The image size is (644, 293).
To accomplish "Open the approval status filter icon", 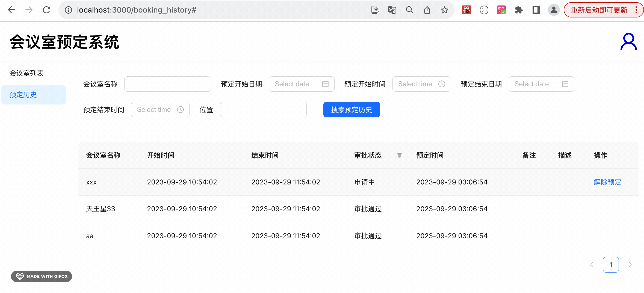I will pyautogui.click(x=399, y=155).
